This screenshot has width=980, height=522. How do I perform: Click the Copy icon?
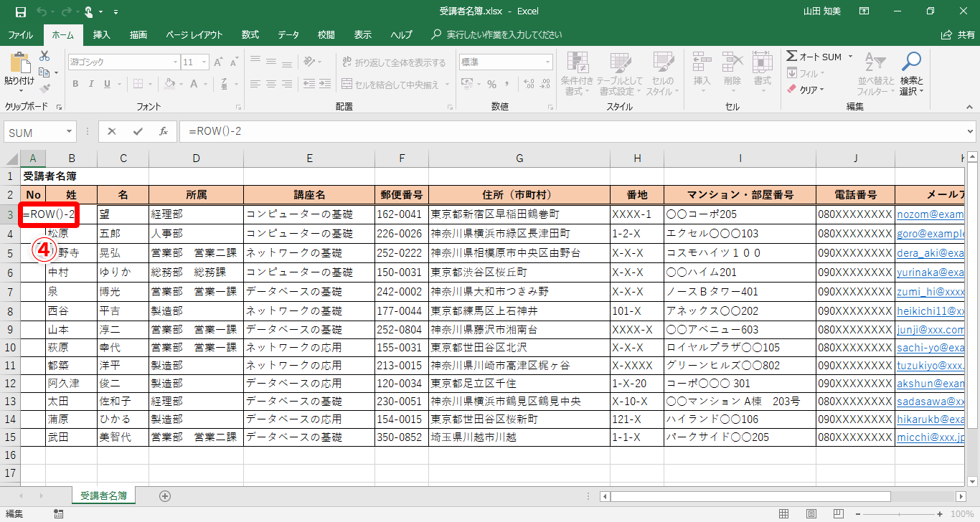point(44,72)
